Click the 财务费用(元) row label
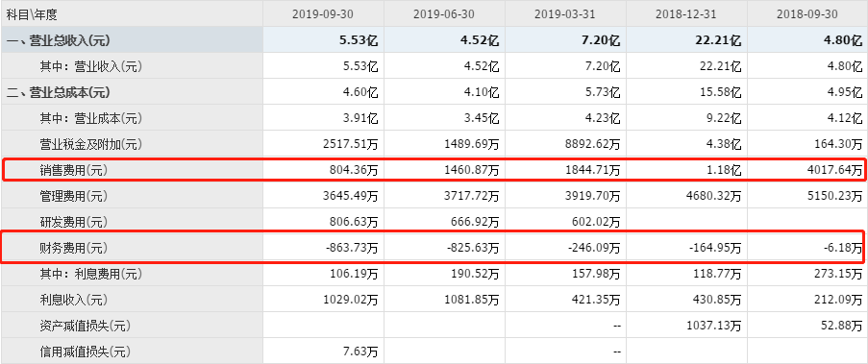The image size is (868, 364). (74, 248)
